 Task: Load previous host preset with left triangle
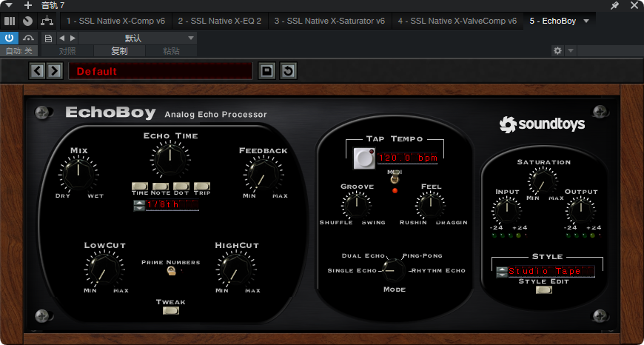[x=61, y=38]
